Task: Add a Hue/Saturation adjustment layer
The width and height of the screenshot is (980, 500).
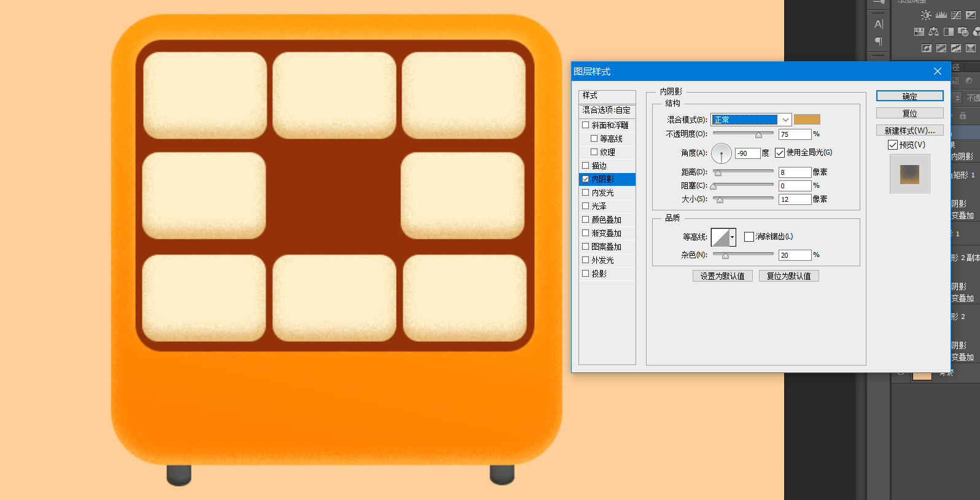Action: click(x=919, y=31)
